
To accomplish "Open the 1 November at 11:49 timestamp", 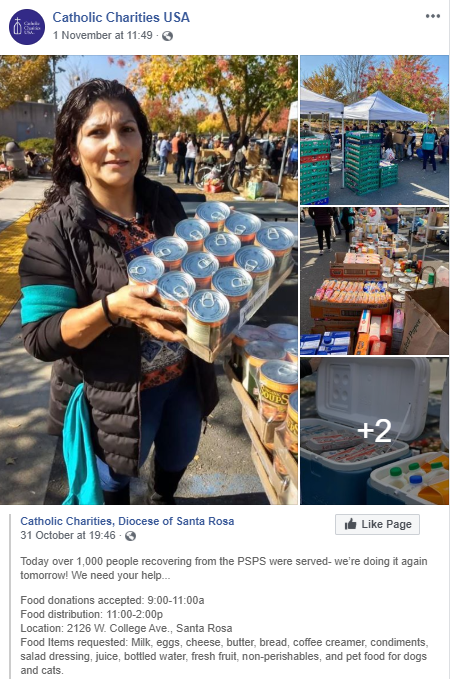I will point(103,35).
